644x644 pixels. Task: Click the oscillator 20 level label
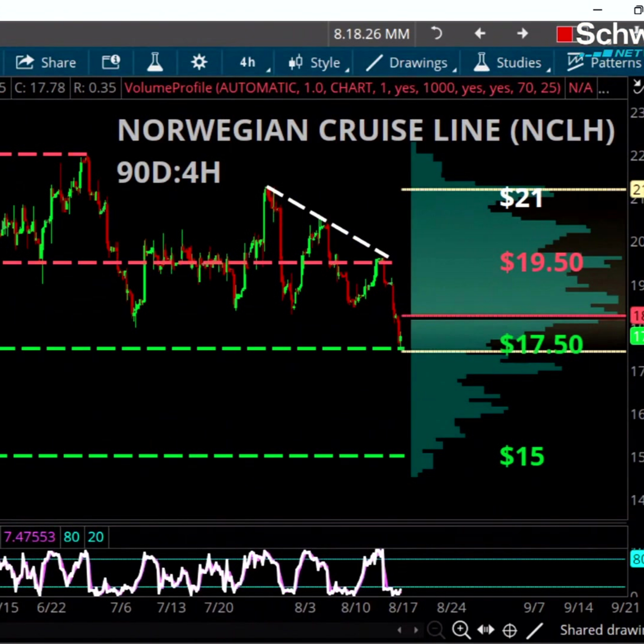click(96, 537)
